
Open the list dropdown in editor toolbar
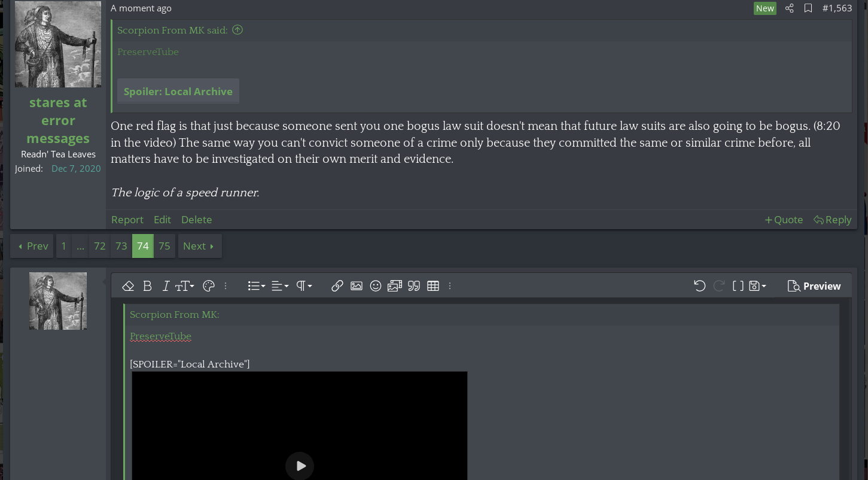pyautogui.click(x=256, y=286)
